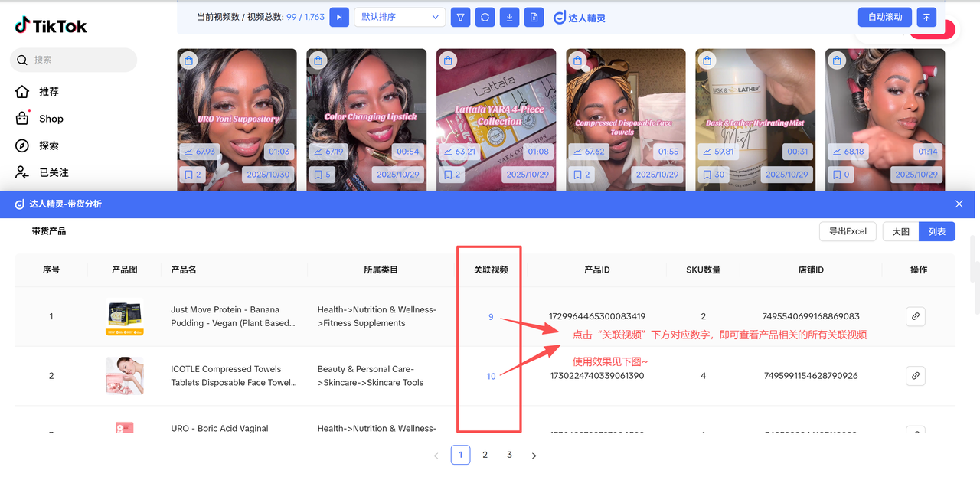Open link icon for Just Move Protein row
This screenshot has height=477, width=980.
point(915,316)
